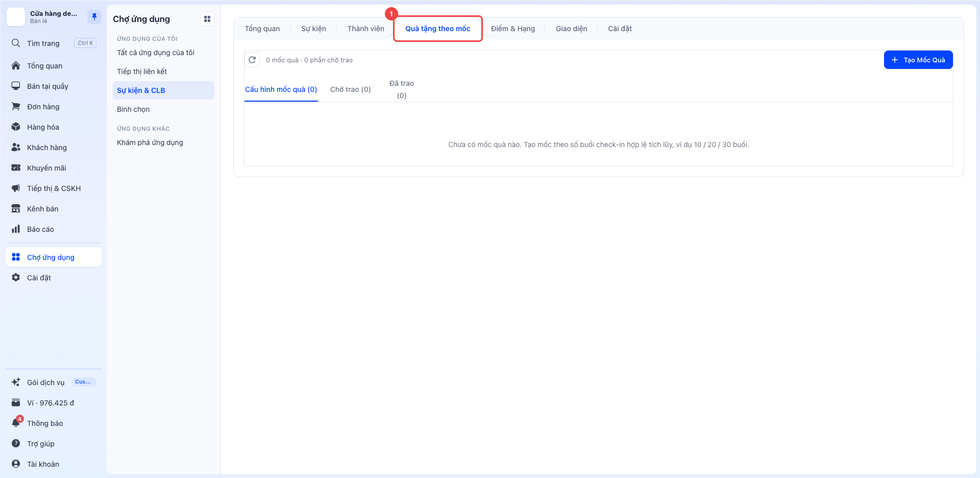Switch to the Tổng quan tab
The image size is (980, 478).
[x=262, y=29]
